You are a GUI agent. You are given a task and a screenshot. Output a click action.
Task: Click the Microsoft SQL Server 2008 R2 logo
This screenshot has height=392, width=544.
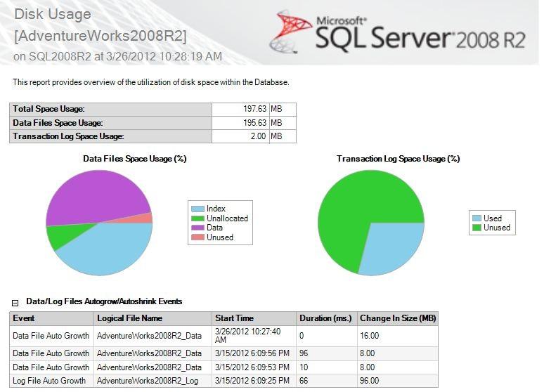pos(398,32)
